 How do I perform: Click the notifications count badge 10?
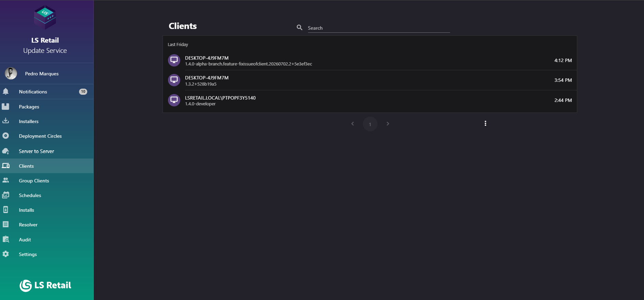[x=83, y=91]
